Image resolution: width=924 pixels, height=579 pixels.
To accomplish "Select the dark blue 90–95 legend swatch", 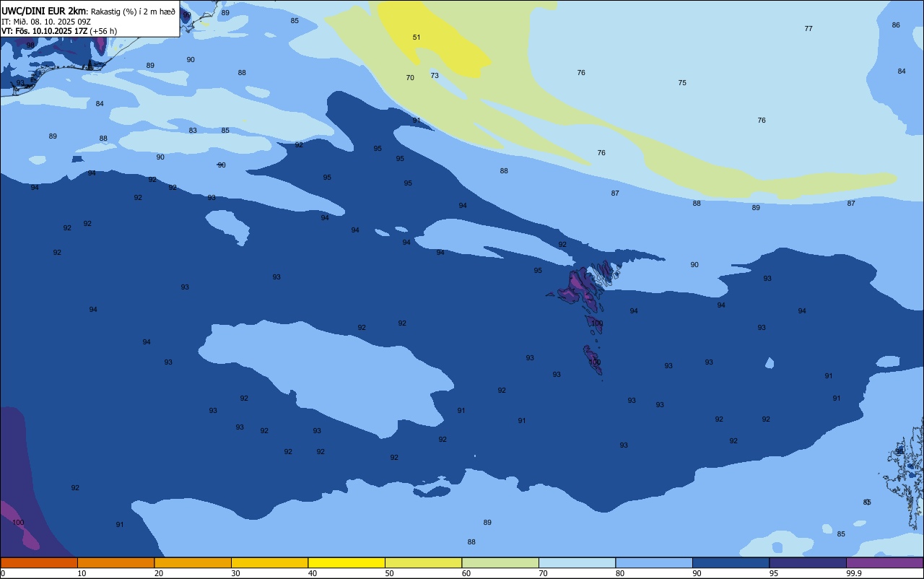I will (x=731, y=562).
